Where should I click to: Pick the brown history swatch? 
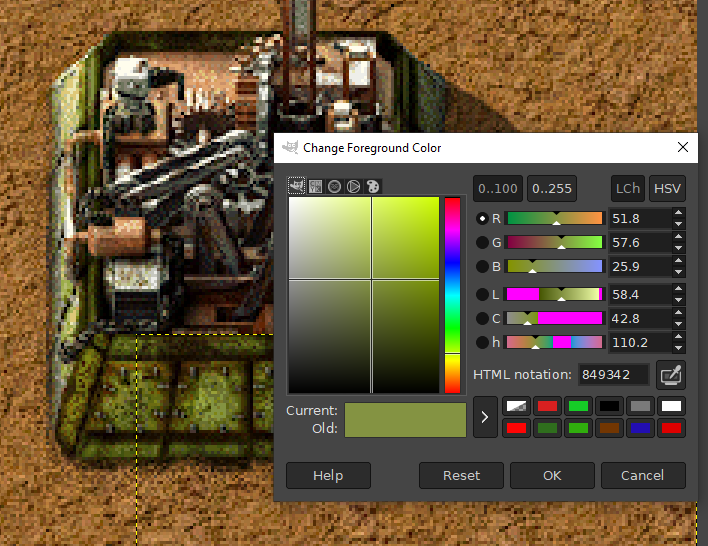(x=609, y=428)
